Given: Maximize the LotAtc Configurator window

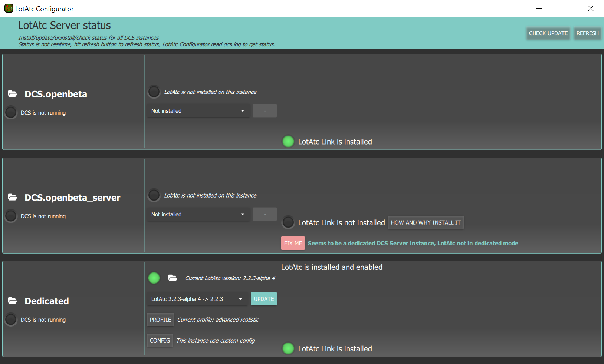Looking at the screenshot, I should tap(565, 8).
